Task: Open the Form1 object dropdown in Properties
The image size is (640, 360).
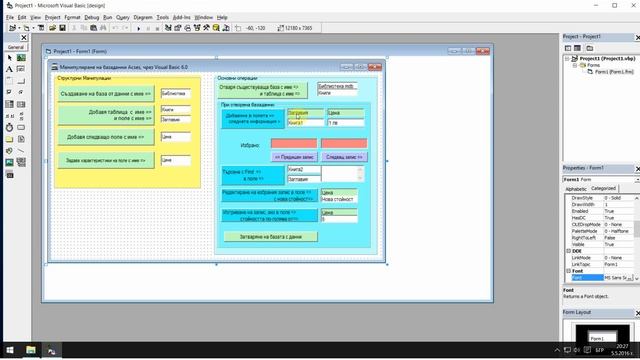Action: (x=637, y=180)
